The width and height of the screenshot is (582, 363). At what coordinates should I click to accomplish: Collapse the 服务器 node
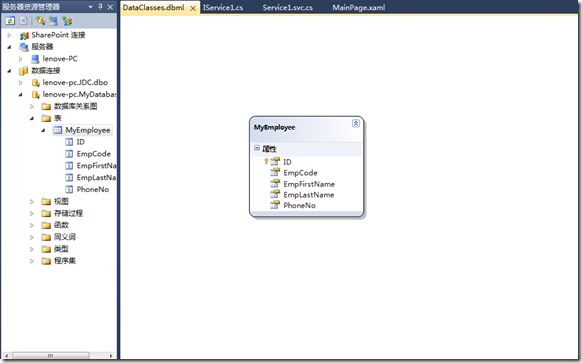(x=9, y=47)
